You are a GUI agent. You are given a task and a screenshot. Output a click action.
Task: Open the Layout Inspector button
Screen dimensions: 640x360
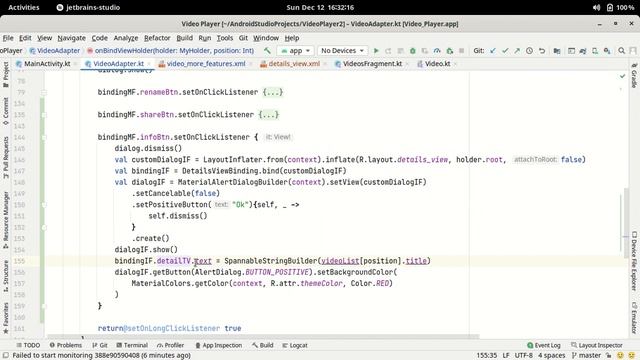pyautogui.click(x=597, y=345)
